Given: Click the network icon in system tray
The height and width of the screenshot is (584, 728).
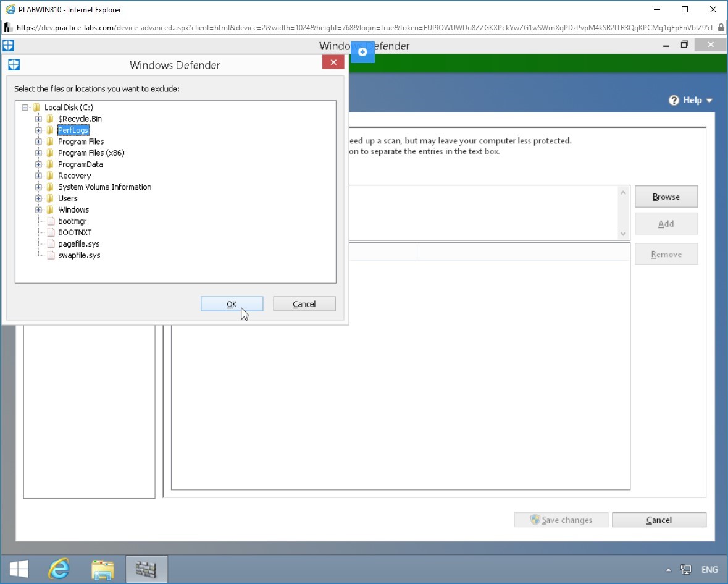Looking at the screenshot, I should point(686,570).
